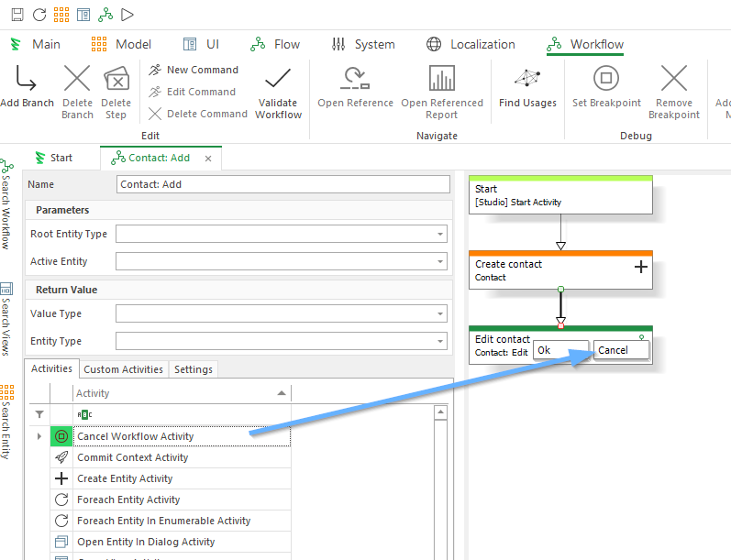Click Delete Command

pos(198,114)
